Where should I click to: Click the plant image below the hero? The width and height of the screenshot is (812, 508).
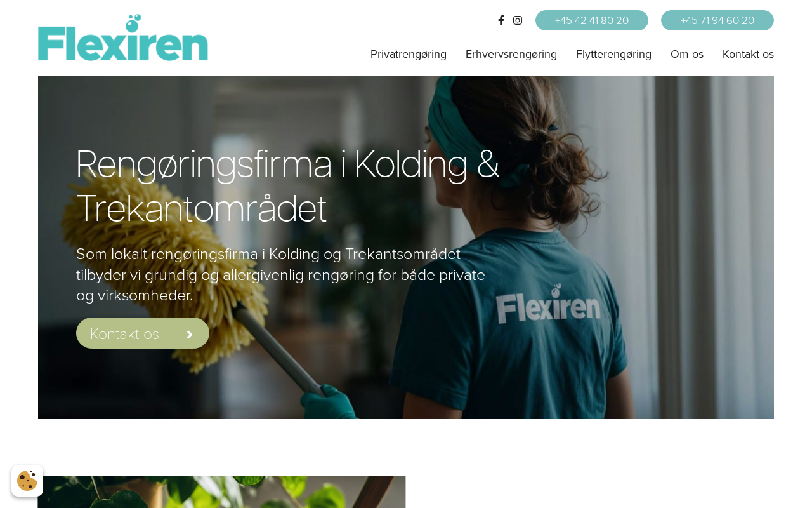[x=221, y=492]
